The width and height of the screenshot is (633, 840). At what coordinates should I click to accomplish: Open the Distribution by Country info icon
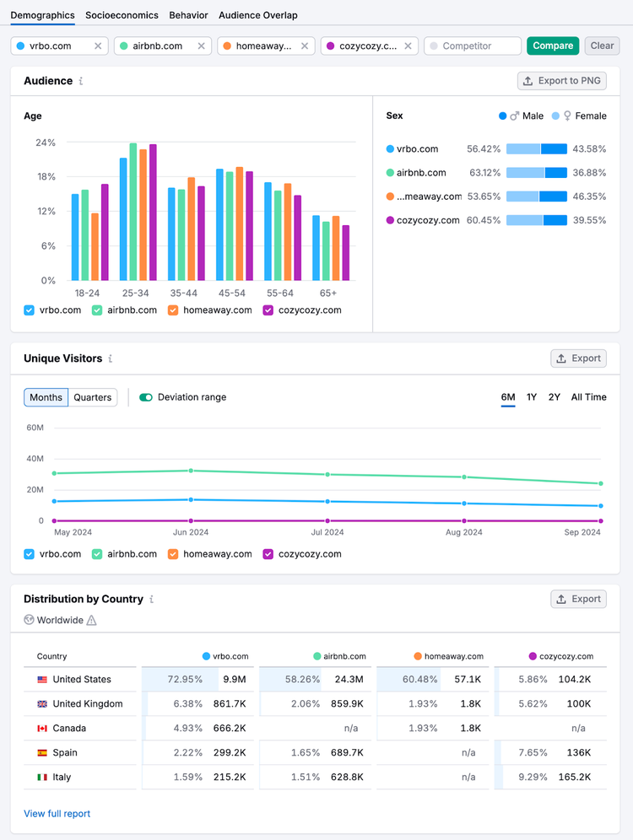[152, 599]
